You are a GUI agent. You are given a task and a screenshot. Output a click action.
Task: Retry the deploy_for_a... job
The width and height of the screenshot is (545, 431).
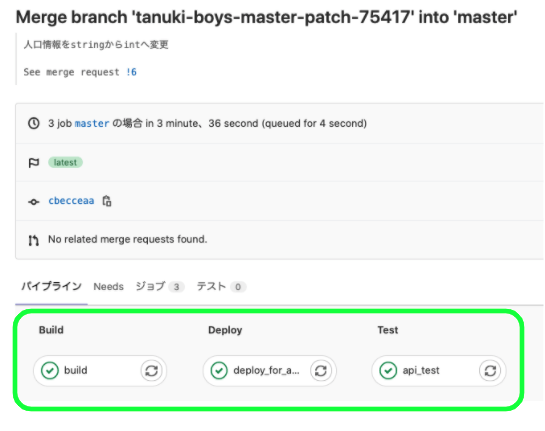coord(321,371)
